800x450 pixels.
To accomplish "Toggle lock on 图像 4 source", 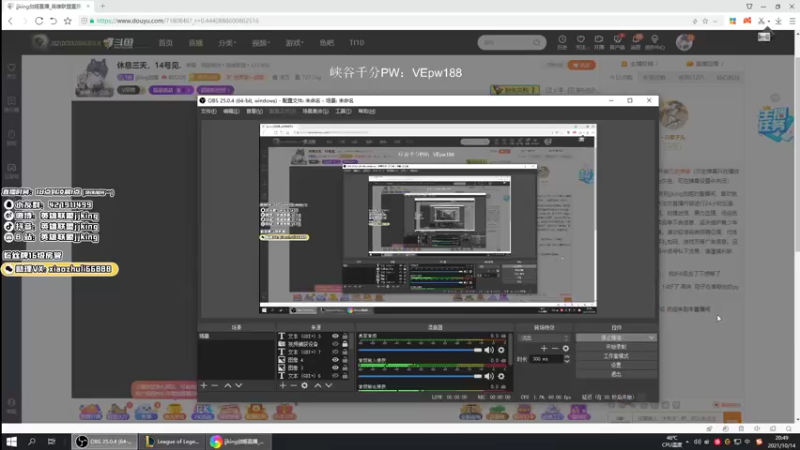I will click(345, 360).
